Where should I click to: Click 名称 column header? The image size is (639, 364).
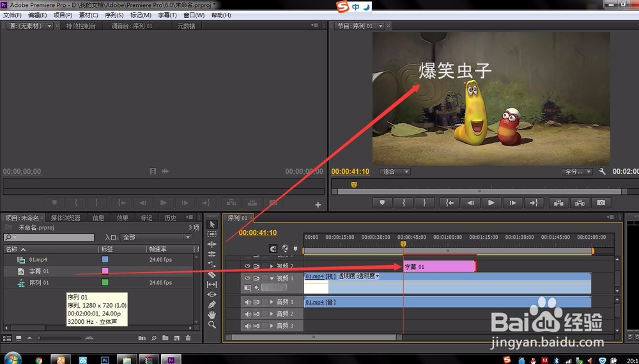(12, 249)
